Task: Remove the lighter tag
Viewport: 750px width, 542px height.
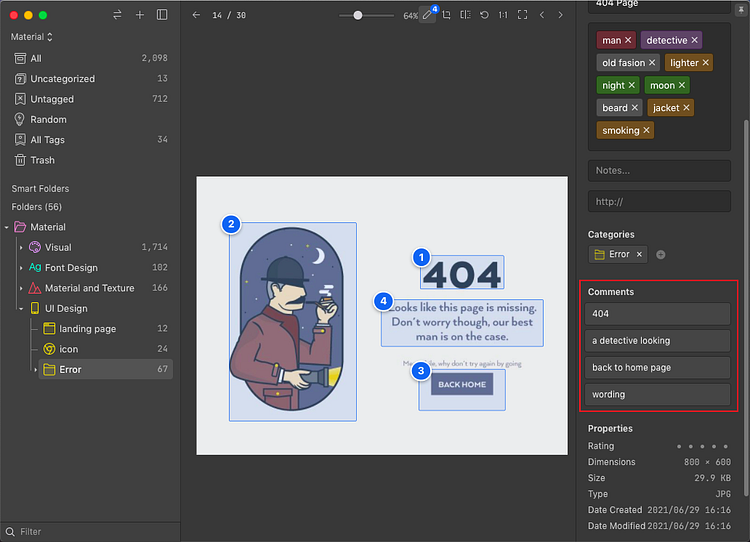Action: [706, 63]
